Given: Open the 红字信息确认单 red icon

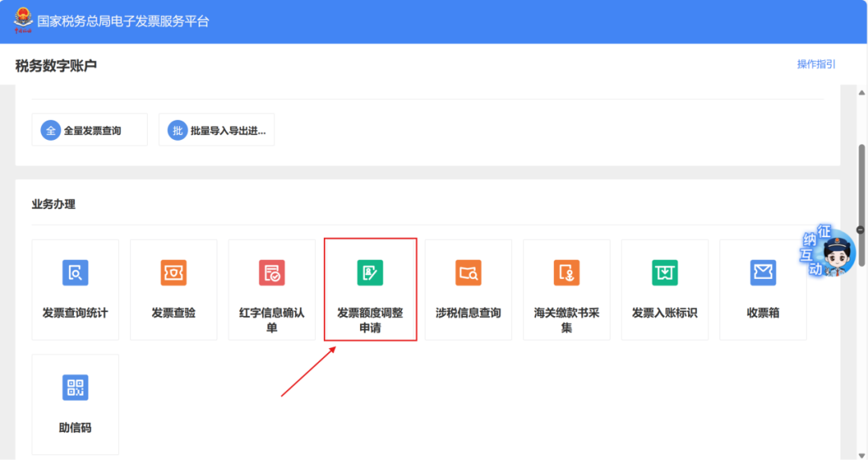Looking at the screenshot, I should pos(272,273).
